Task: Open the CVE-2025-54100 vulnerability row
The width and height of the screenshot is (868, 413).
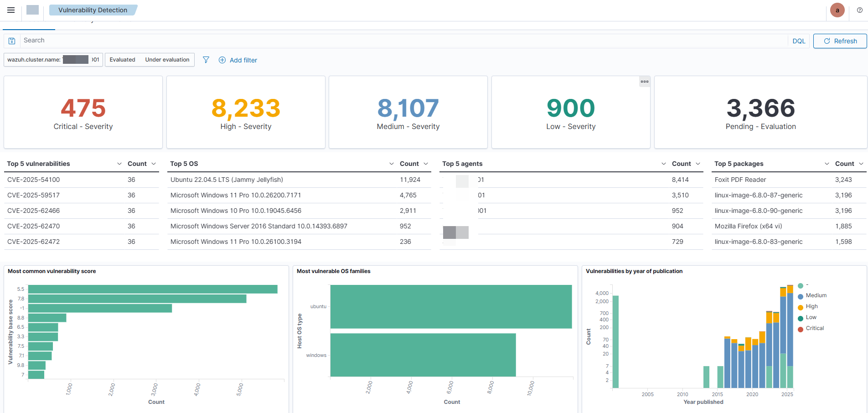Action: (x=34, y=180)
